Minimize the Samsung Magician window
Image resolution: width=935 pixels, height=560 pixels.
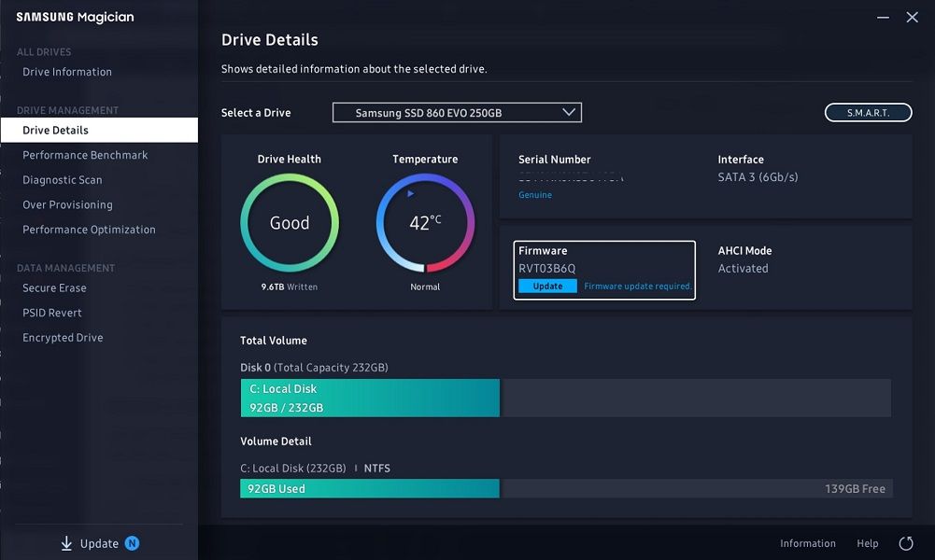click(883, 18)
